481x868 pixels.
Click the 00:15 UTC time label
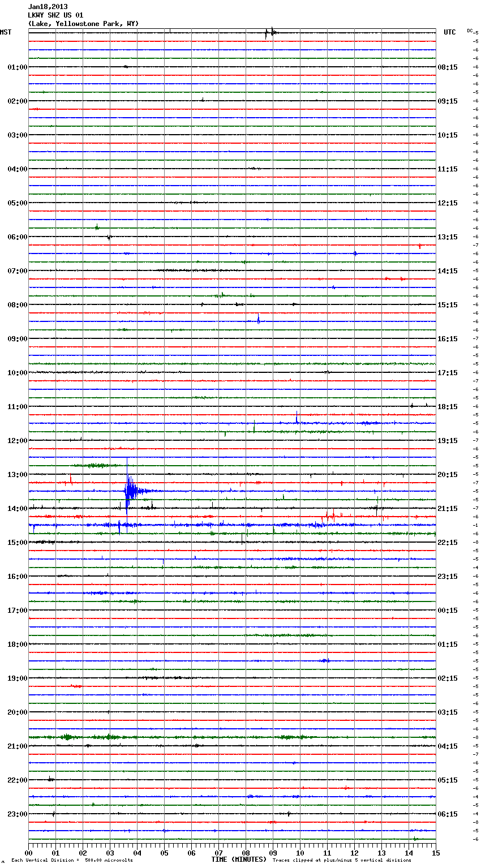click(x=448, y=611)
